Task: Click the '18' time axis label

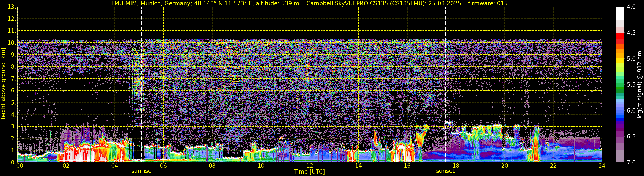Action: pyautogui.click(x=456, y=166)
